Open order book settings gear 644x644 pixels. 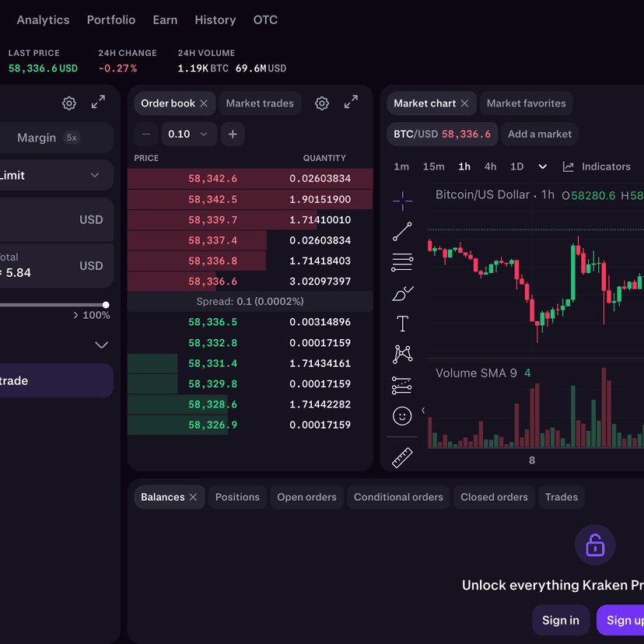(x=322, y=103)
